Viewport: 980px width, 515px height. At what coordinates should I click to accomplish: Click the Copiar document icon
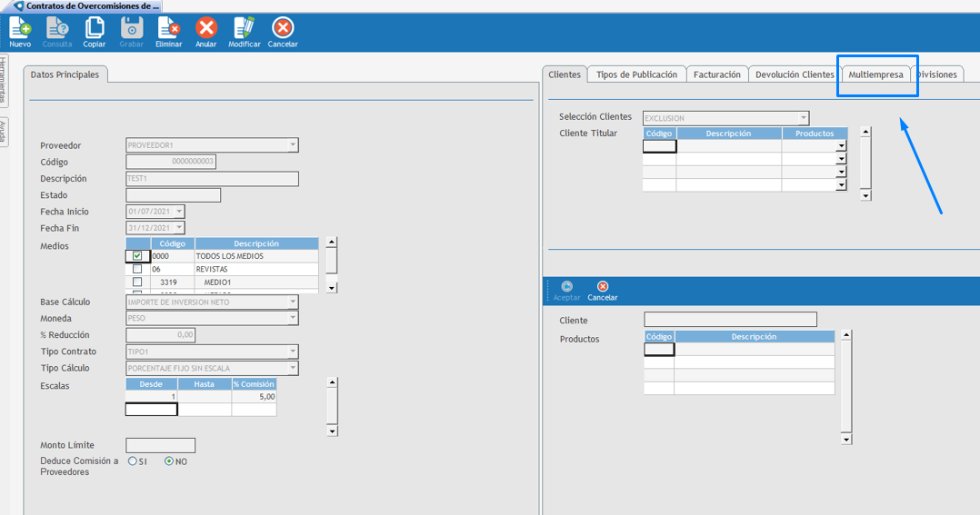(x=95, y=29)
